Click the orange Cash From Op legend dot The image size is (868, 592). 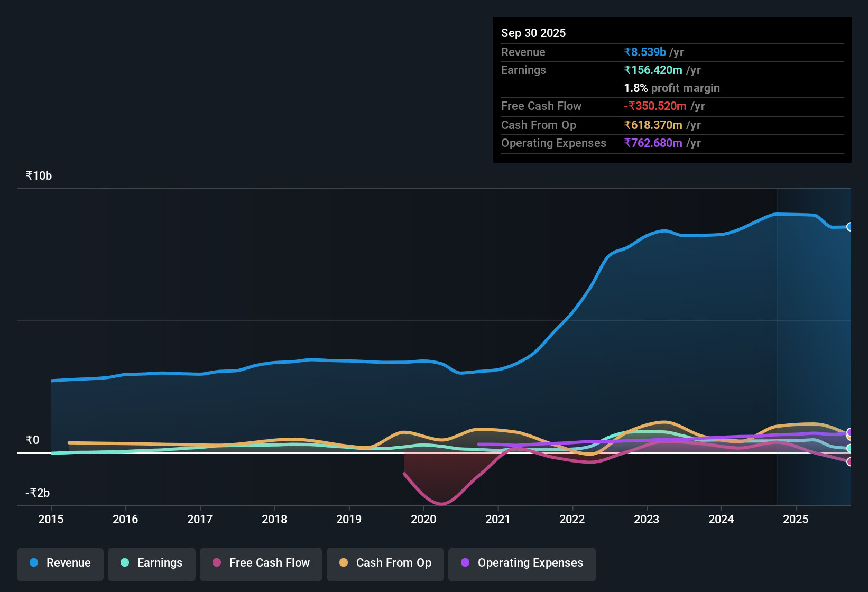point(344,563)
